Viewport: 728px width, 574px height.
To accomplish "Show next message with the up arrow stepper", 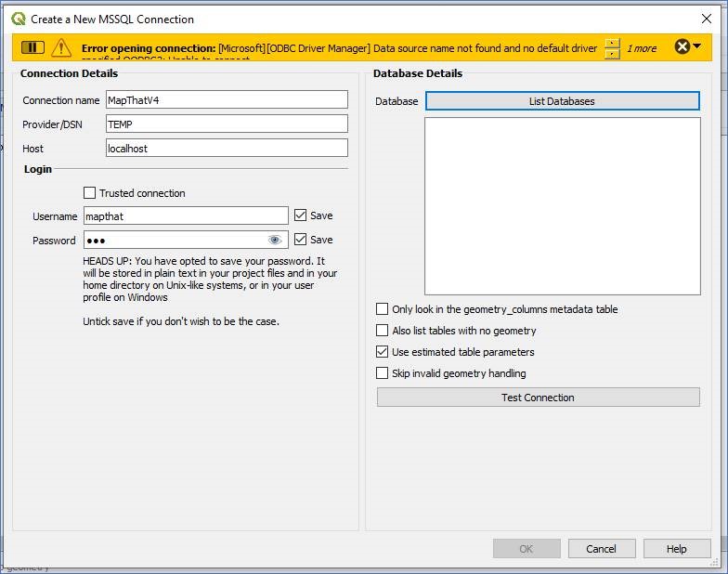I will point(613,43).
